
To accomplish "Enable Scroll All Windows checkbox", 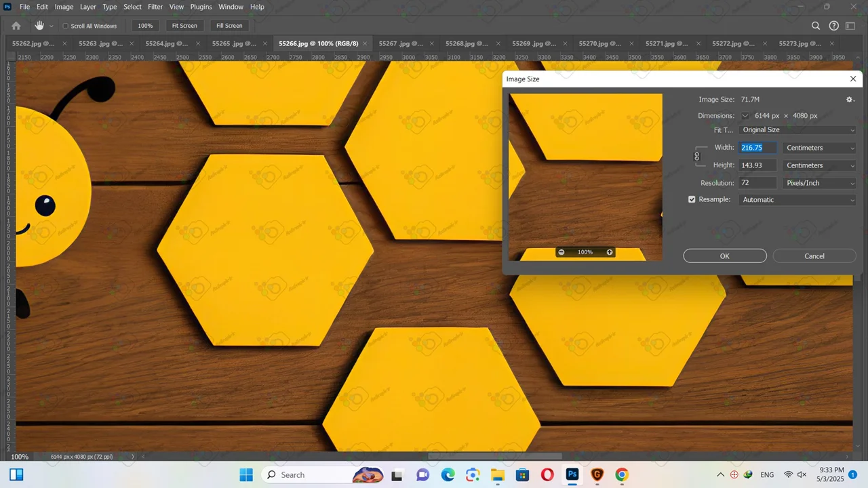I will pos(66,26).
